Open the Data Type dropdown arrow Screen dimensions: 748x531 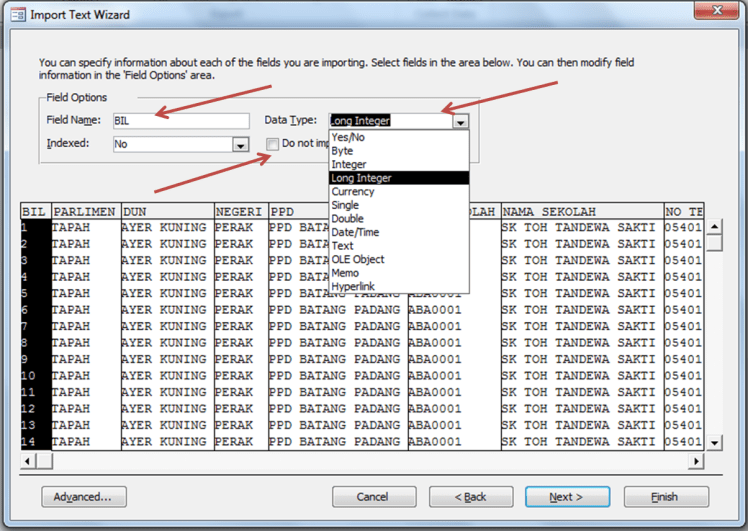tap(460, 122)
